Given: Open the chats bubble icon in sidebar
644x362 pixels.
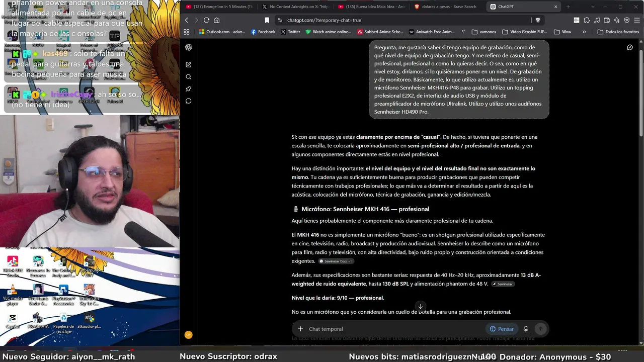Looking at the screenshot, I should coord(189,101).
